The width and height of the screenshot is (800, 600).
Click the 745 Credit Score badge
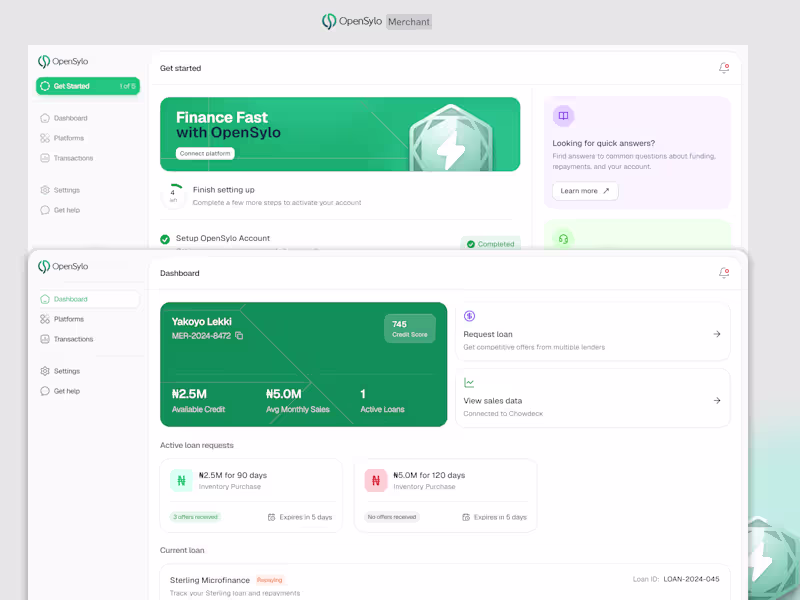click(x=410, y=329)
